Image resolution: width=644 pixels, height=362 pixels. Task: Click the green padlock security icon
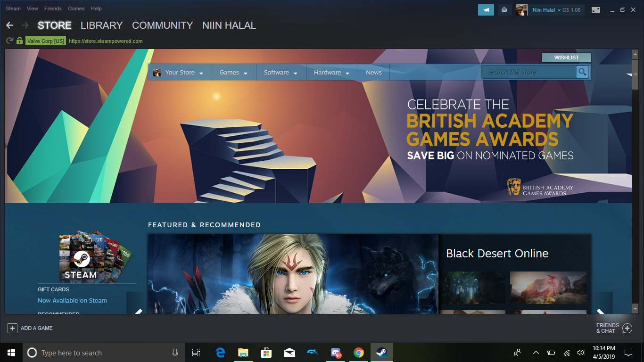pyautogui.click(x=19, y=41)
